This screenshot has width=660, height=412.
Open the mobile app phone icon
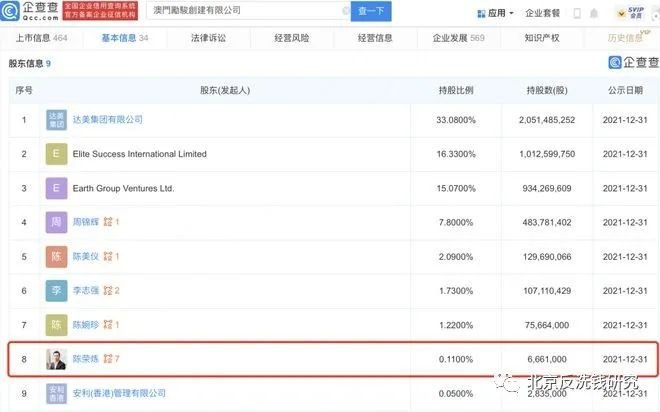[x=577, y=14]
